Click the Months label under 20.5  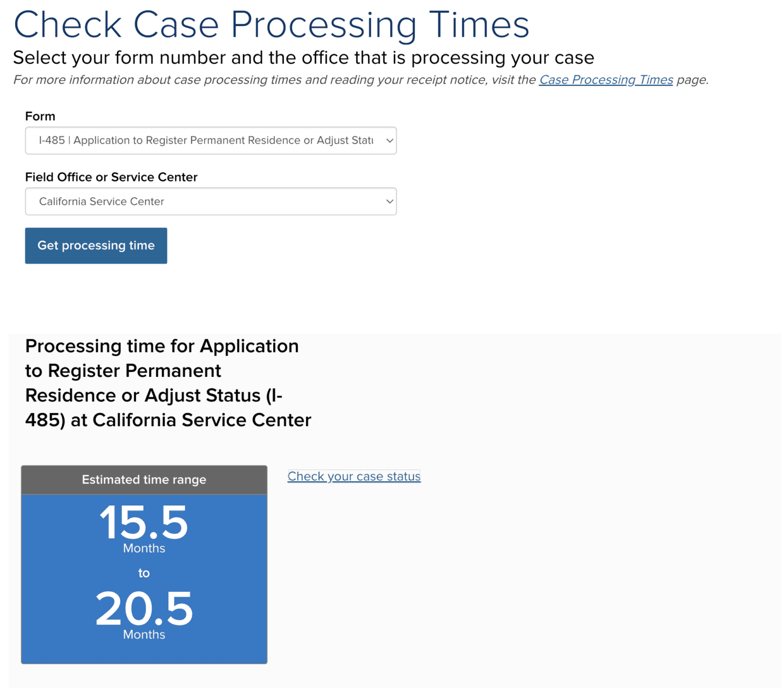[144, 635]
